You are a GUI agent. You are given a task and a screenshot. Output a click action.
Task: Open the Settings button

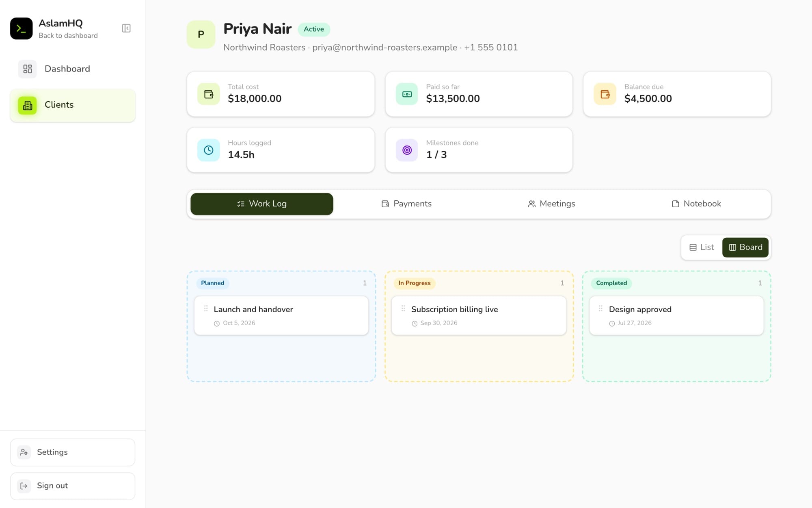(x=73, y=452)
